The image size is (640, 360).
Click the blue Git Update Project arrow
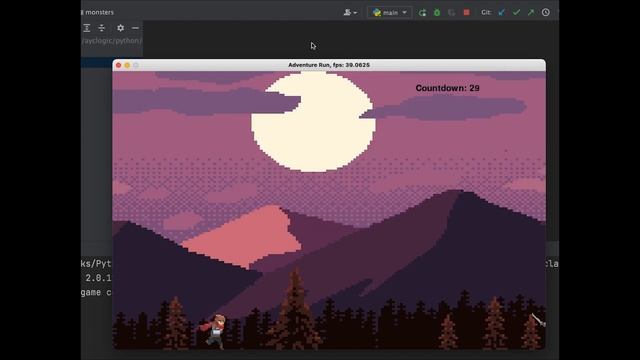tap(502, 12)
